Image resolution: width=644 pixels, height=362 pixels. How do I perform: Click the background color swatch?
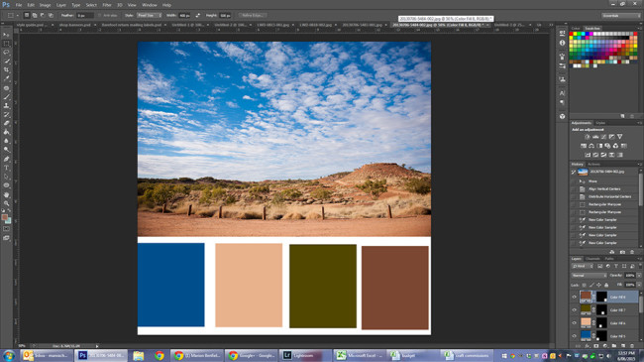pyautogui.click(x=8, y=221)
